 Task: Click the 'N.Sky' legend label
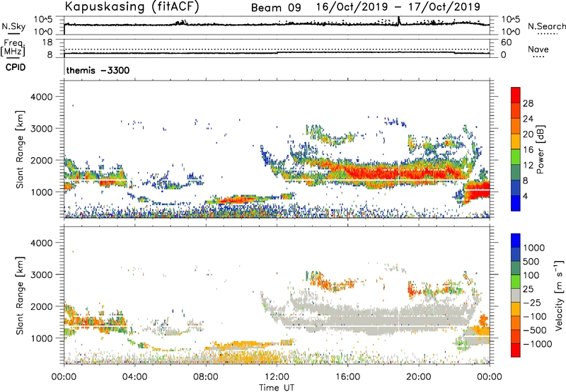point(13,27)
